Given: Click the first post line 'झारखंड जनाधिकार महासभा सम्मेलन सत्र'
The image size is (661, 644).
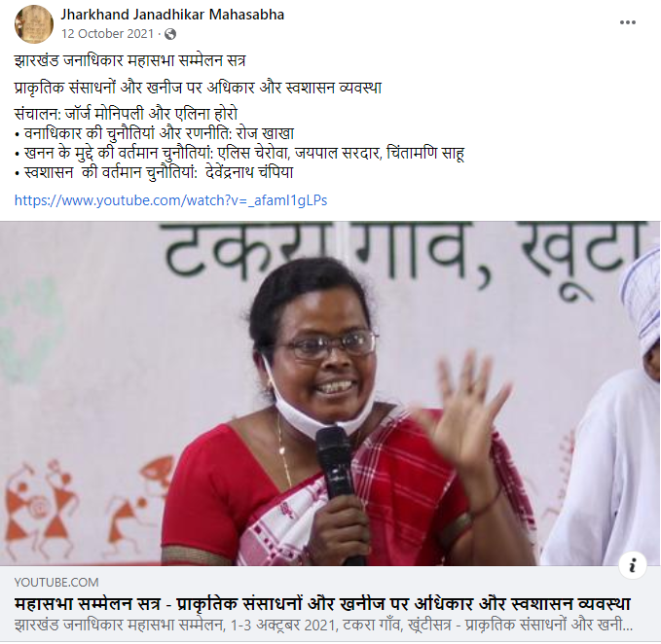Looking at the screenshot, I should [129, 61].
